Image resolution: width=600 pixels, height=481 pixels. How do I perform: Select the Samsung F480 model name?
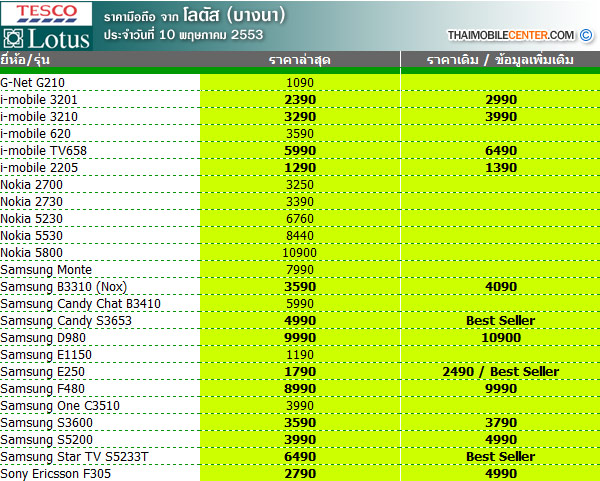click(42, 389)
